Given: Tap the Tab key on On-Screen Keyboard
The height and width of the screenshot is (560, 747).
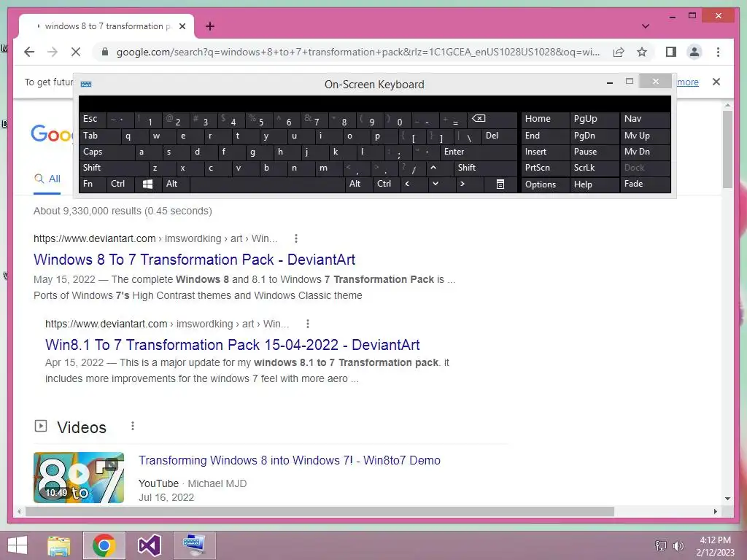Looking at the screenshot, I should (x=99, y=136).
